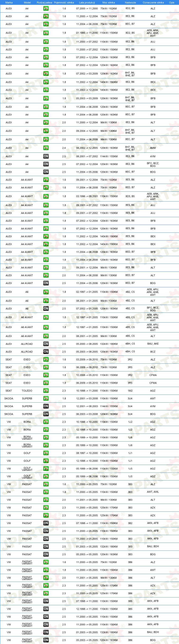Click petrol icon for Audi A6 2.0 ALT row
179x644 pixels.
point(46,301)
